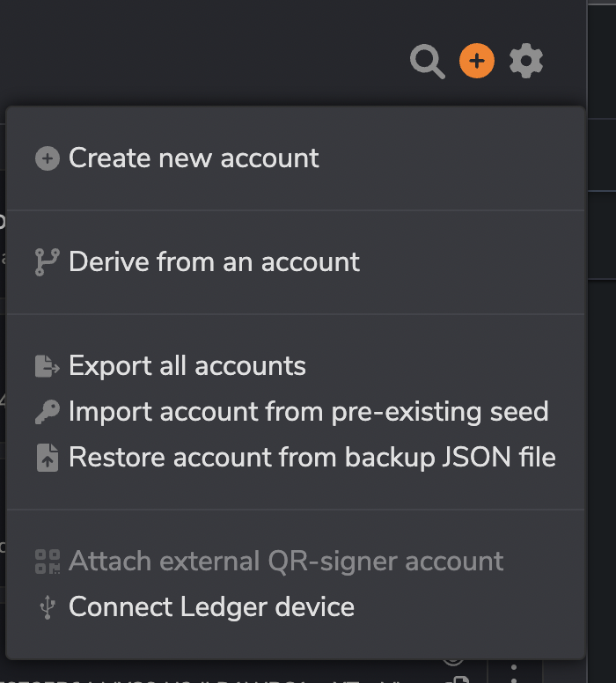Click the file upload icon beside Restore
Screen dimensions: 616x683
(x=48, y=458)
